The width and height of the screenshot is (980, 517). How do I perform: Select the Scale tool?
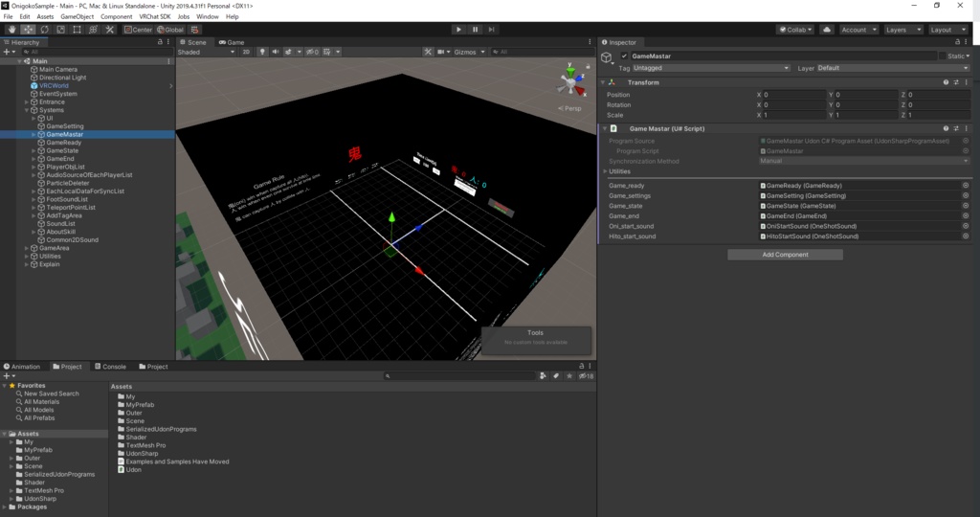[60, 30]
